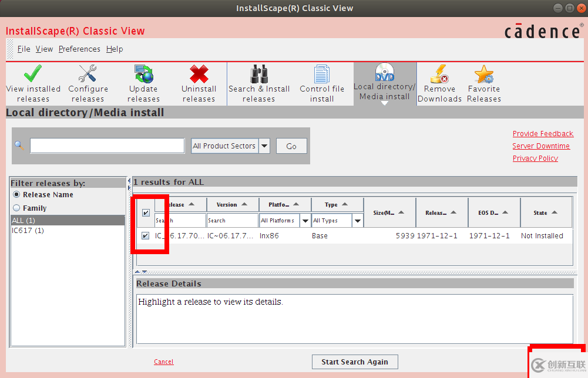Image resolution: width=588 pixels, height=378 pixels.
Task: Open the All Types filter dropdown
Action: pyautogui.click(x=357, y=220)
